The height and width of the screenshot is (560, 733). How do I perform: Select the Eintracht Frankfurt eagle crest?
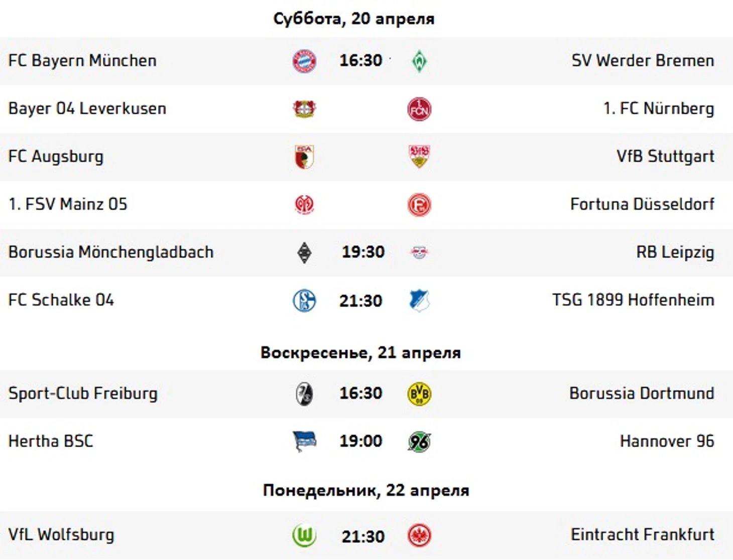pos(419,535)
